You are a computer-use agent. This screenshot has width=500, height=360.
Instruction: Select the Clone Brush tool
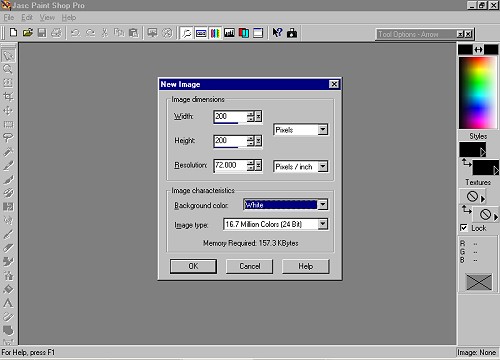tap(8, 193)
